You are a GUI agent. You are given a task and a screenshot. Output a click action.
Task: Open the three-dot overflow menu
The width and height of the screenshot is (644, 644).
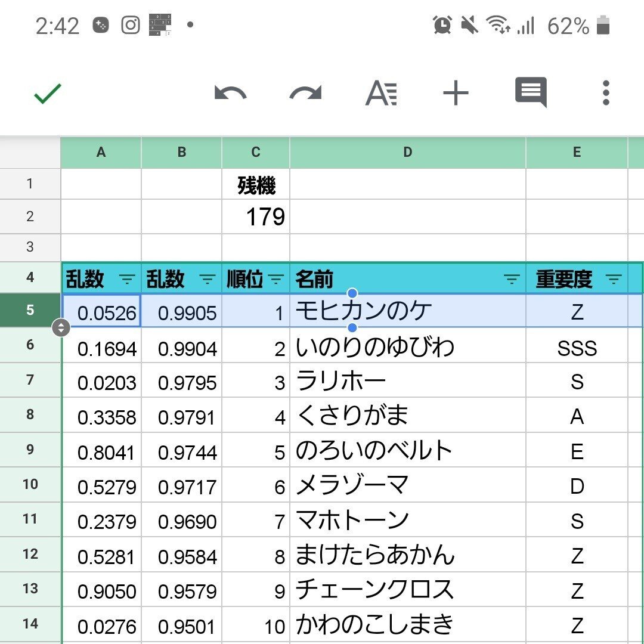tap(606, 94)
